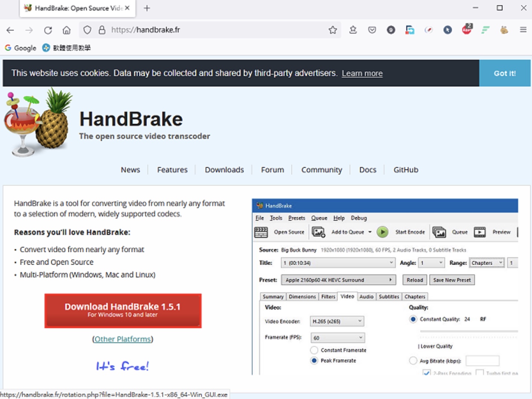532x399 pixels.
Task: Dismiss cookies with Got it! button
Action: 505,73
